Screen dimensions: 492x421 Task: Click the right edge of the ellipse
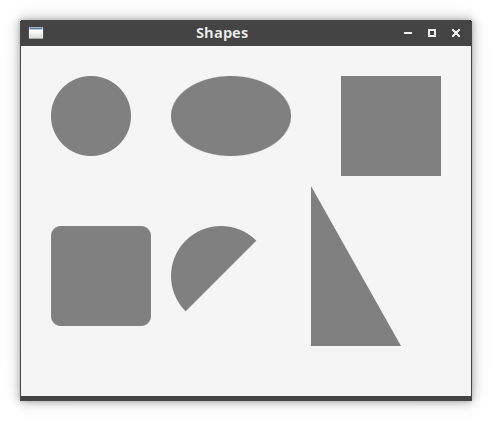tap(290, 116)
